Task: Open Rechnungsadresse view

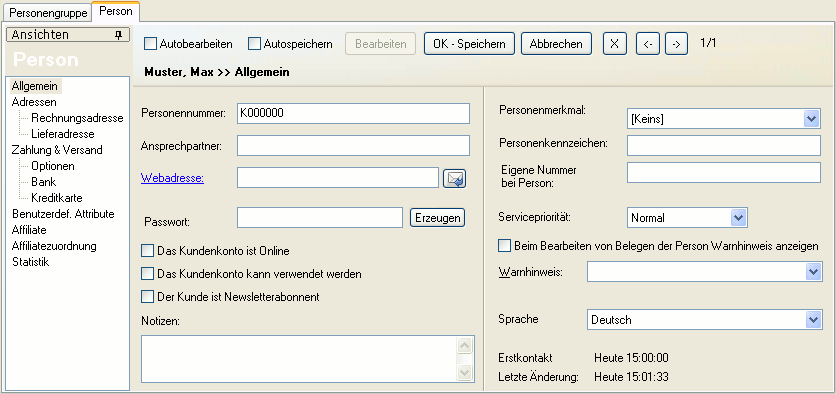Action: coord(77,118)
